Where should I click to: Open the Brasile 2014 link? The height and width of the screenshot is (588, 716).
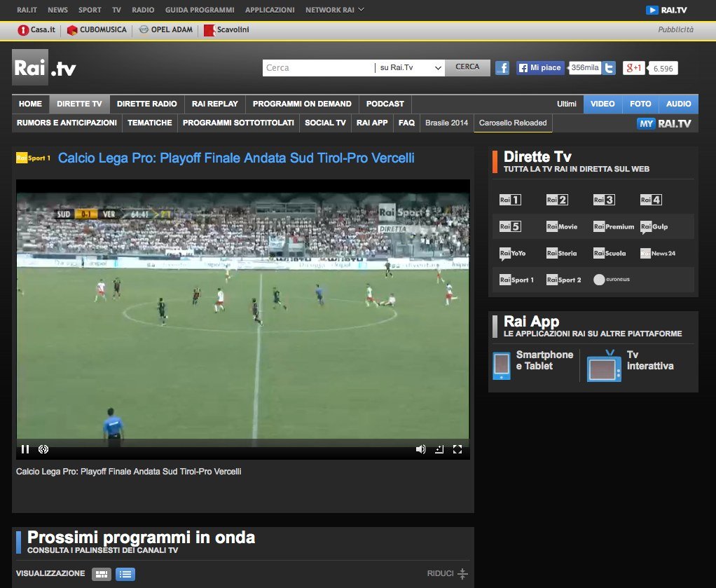pyautogui.click(x=446, y=123)
